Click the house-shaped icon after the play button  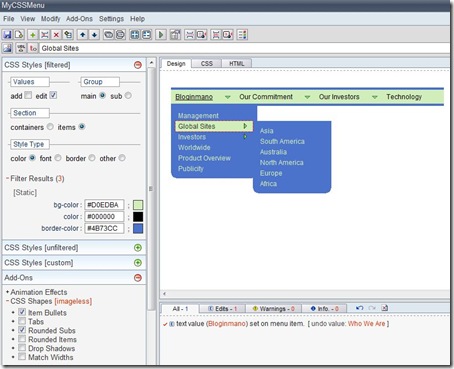click(175, 35)
